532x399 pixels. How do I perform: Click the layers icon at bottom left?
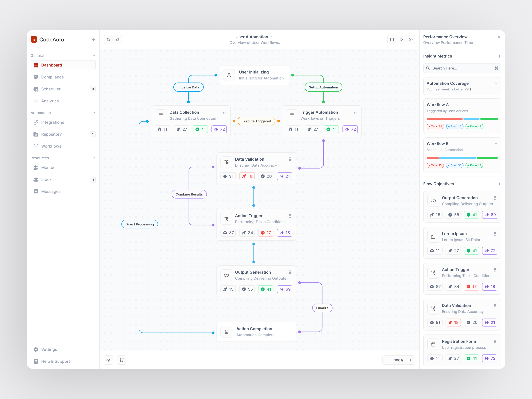(x=108, y=360)
